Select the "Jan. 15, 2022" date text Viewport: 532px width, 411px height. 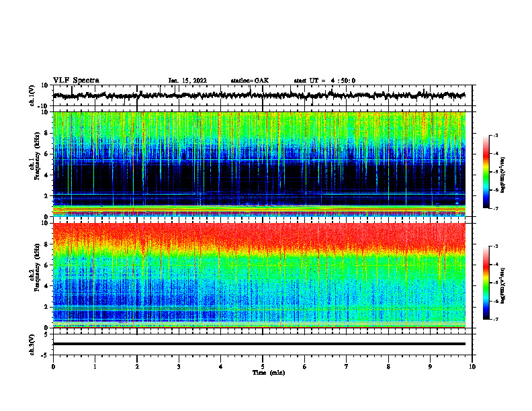click(x=187, y=81)
